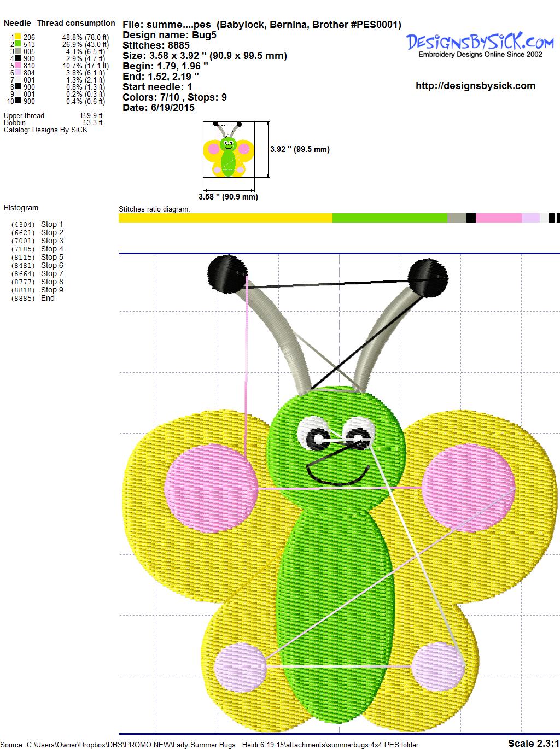Screen dimensions: 560x749
Task: Click the lavender spot on lower right wing
Action: (x=437, y=667)
